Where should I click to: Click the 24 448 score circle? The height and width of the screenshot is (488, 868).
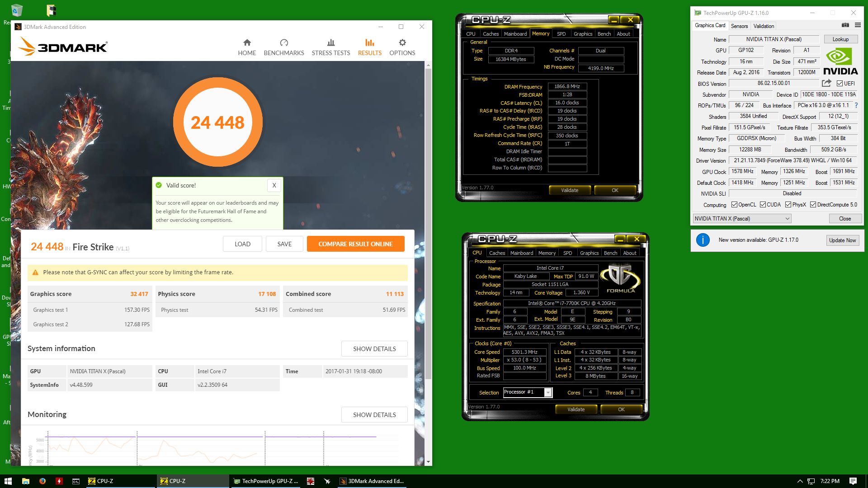point(217,122)
